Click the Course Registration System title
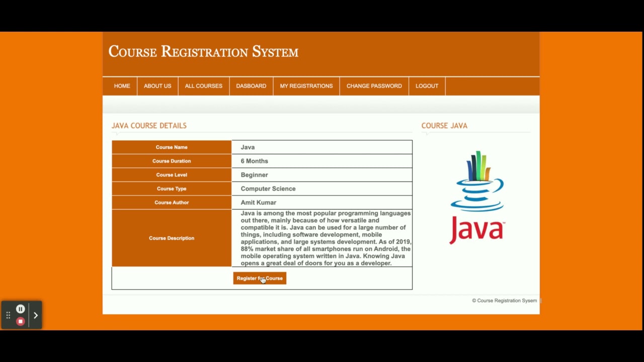 [x=203, y=52]
